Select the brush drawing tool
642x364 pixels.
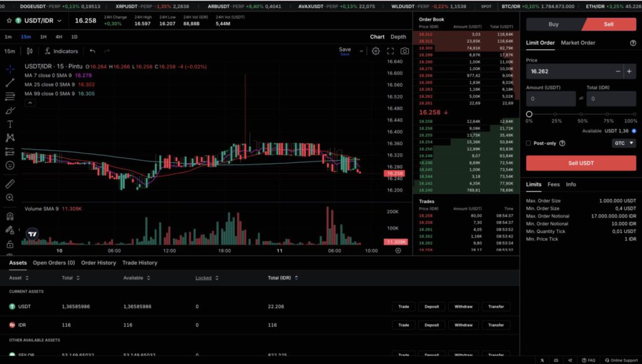pyautogui.click(x=10, y=110)
